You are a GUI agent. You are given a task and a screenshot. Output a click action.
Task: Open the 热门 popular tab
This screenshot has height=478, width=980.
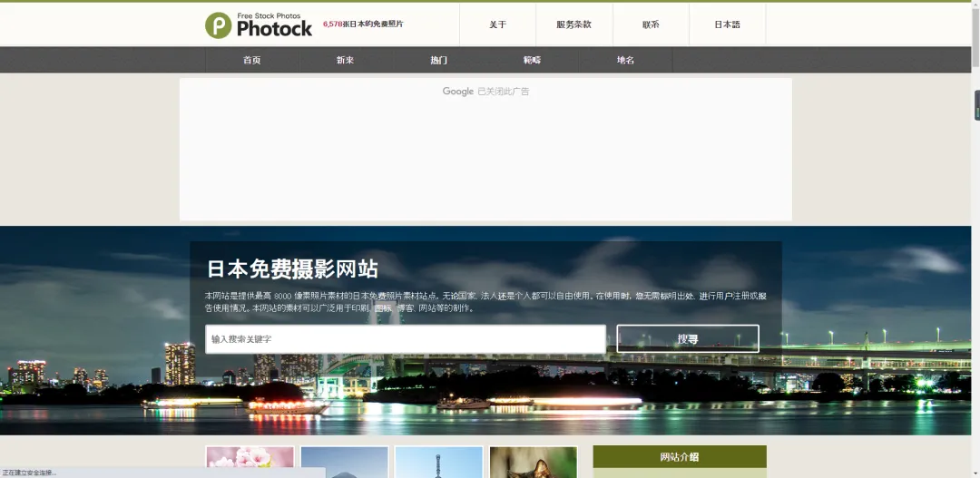(x=438, y=60)
